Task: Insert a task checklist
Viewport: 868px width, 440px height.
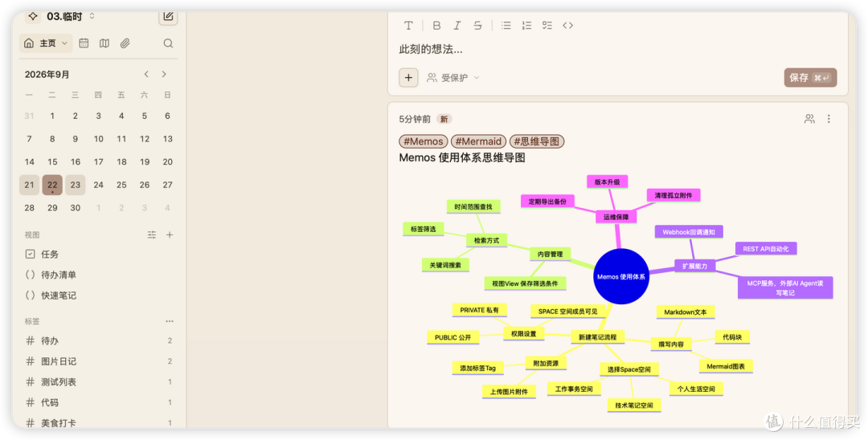Action: 547,26
